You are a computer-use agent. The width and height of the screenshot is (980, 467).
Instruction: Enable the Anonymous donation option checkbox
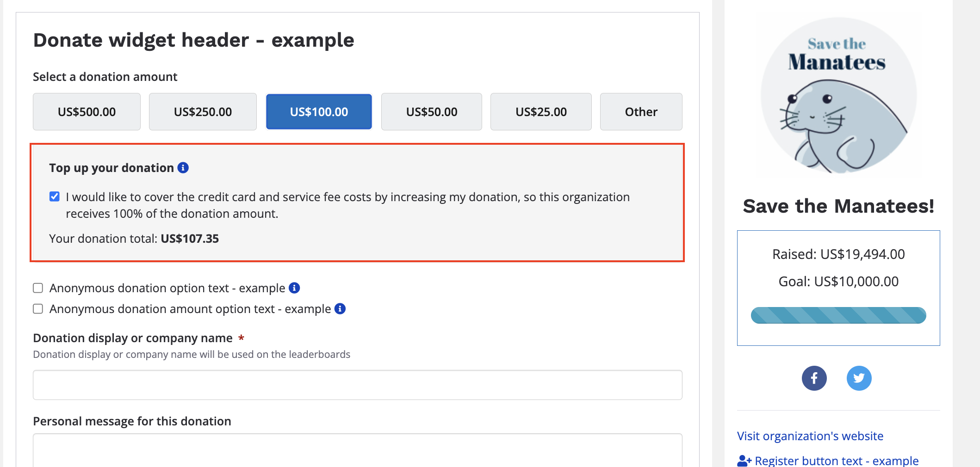coord(38,288)
